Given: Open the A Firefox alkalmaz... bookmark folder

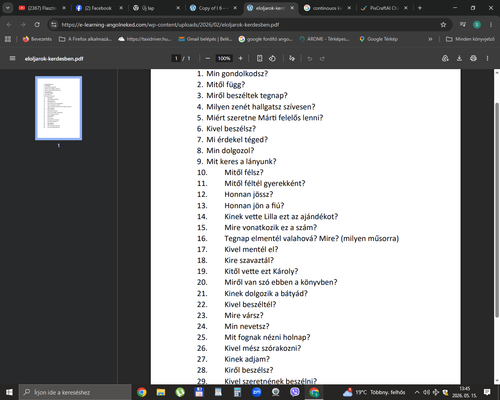Looking at the screenshot, I should pos(85,39).
